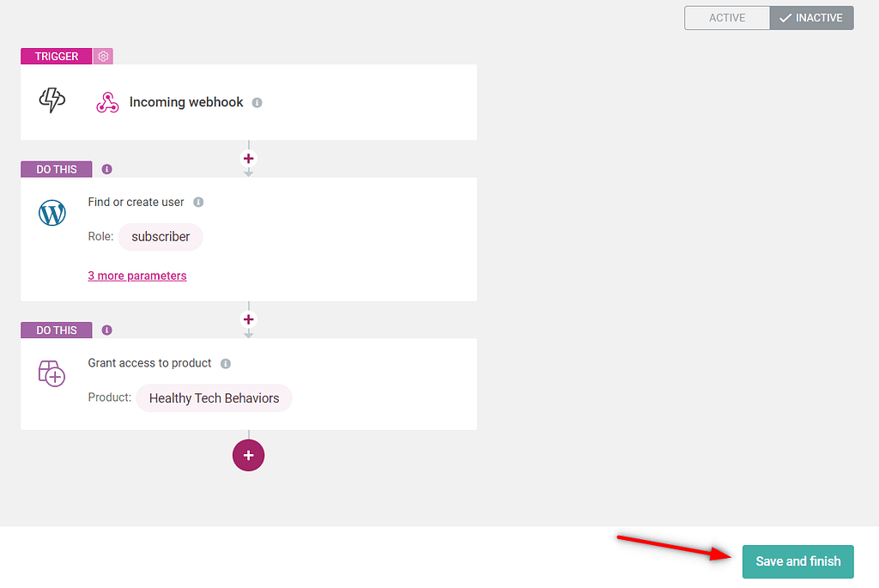This screenshot has width=879, height=588.
Task: Show info for Grant access to product
Action: click(x=226, y=364)
